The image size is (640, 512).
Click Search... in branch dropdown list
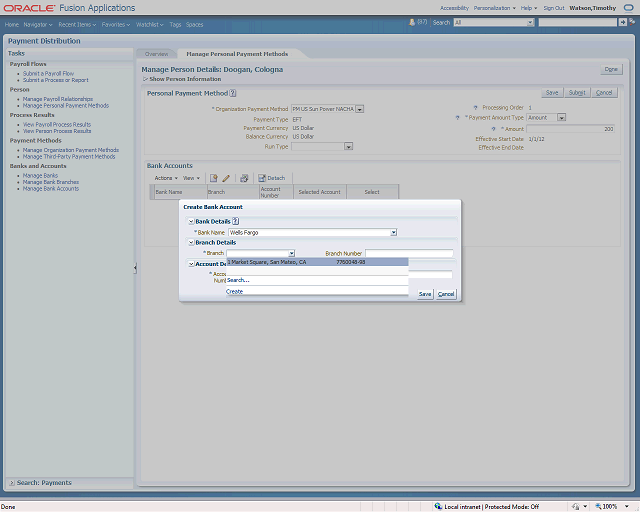(x=238, y=280)
